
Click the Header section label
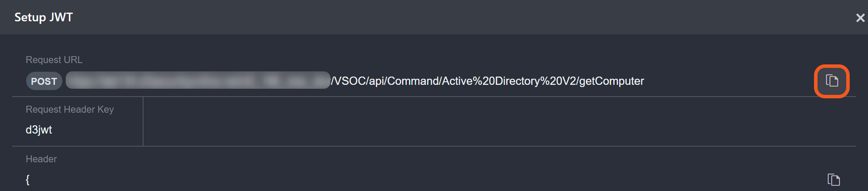point(41,159)
